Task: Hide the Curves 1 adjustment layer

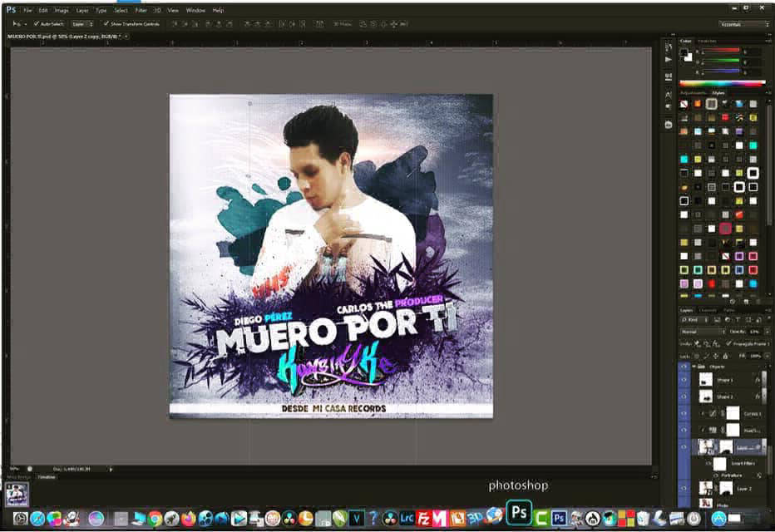Action: click(684, 413)
